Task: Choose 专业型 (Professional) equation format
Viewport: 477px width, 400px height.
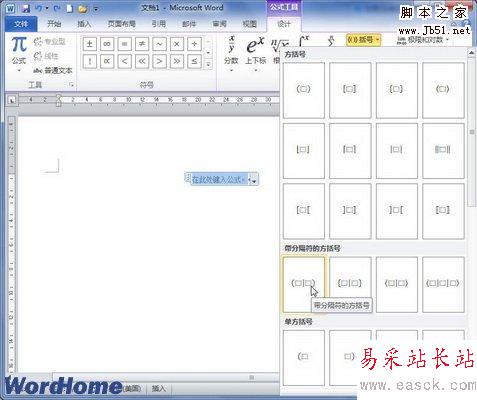Action: click(x=49, y=42)
